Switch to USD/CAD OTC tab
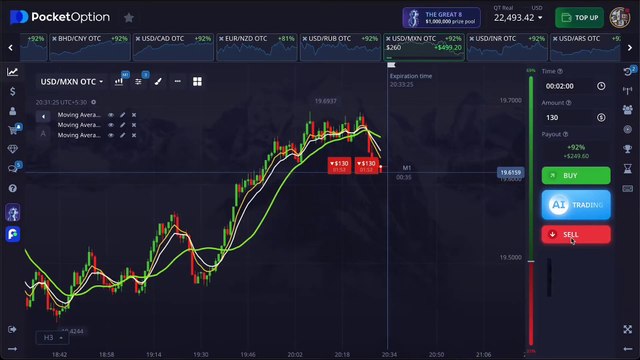640x360 pixels. [x=173, y=47]
